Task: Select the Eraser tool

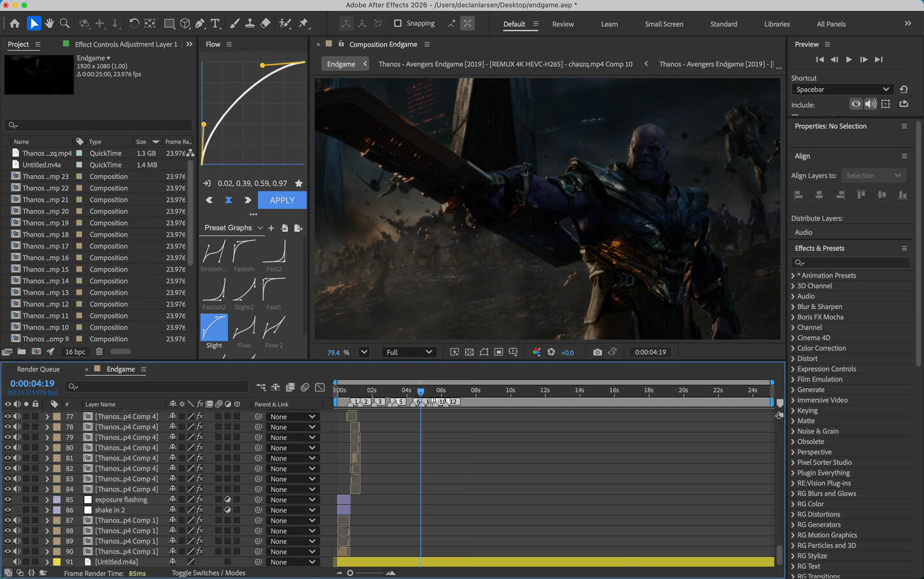Action: pyautogui.click(x=265, y=24)
